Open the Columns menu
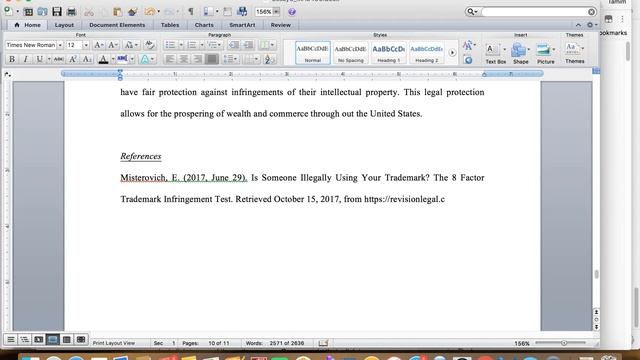640x360 pixels. pos(267,45)
